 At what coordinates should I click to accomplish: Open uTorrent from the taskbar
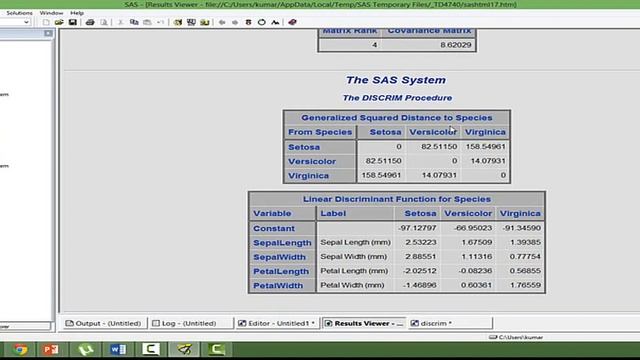[85, 349]
